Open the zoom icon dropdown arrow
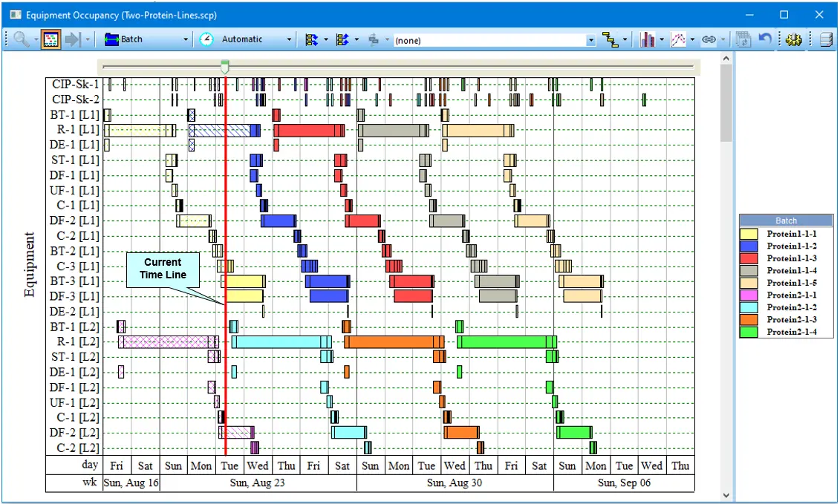 coord(36,39)
